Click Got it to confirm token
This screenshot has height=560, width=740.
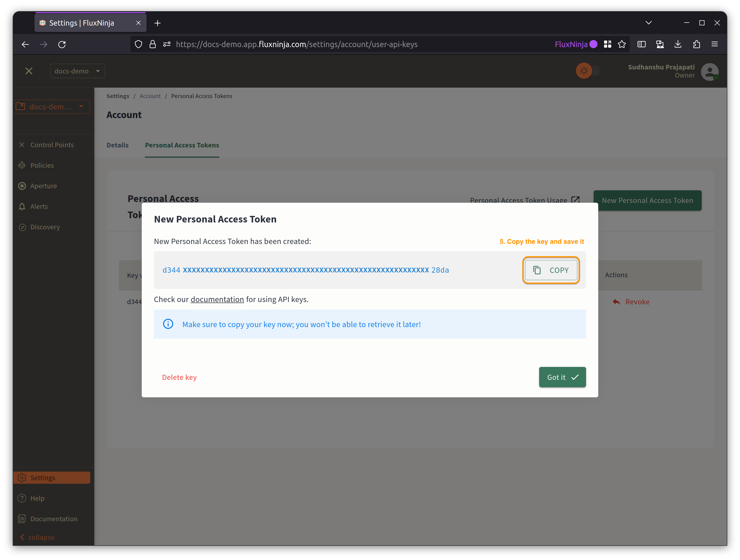[562, 377]
